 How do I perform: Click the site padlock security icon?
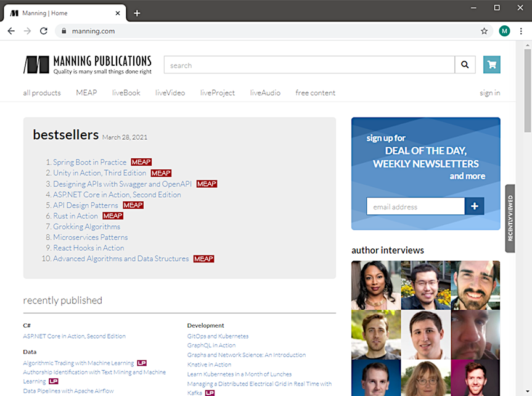coord(63,31)
